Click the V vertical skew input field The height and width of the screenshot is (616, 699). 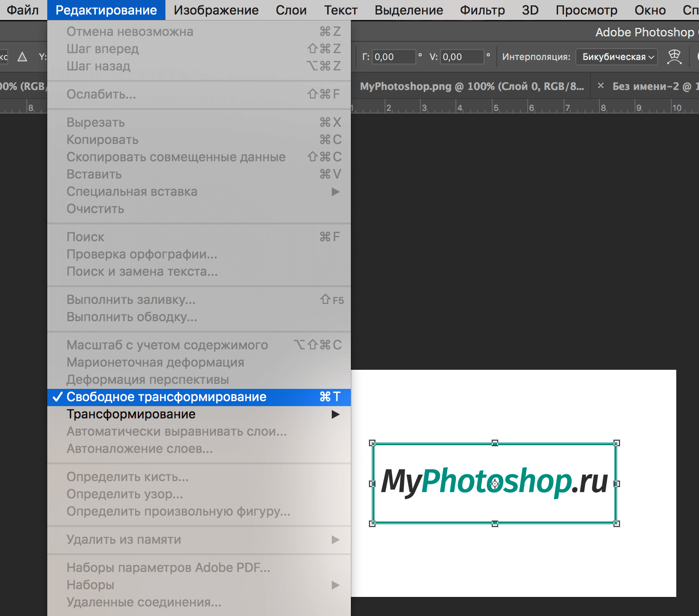(462, 57)
